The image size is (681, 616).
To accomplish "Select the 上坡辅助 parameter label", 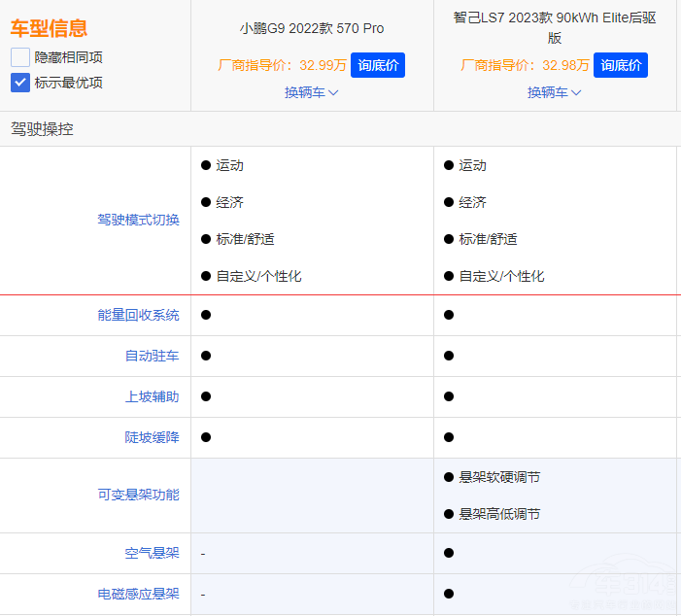I will 152,396.
